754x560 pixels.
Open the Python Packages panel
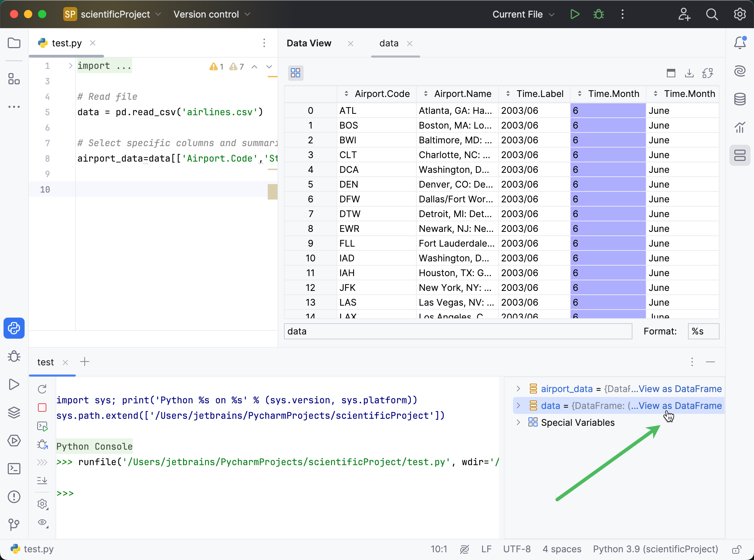coord(14,412)
